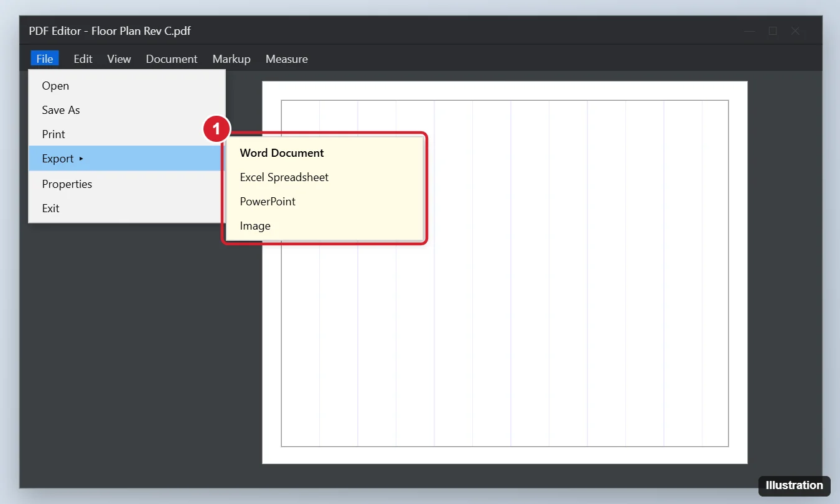Open the View menu

pos(119,58)
